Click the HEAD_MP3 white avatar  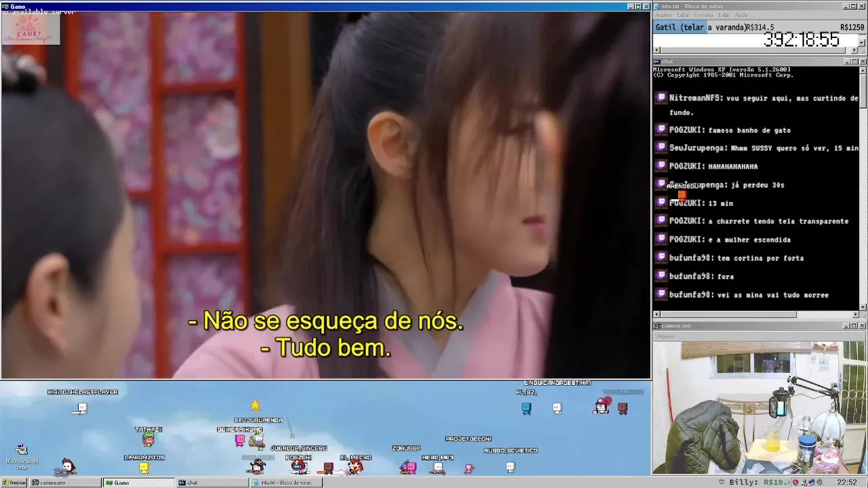[x=438, y=467]
